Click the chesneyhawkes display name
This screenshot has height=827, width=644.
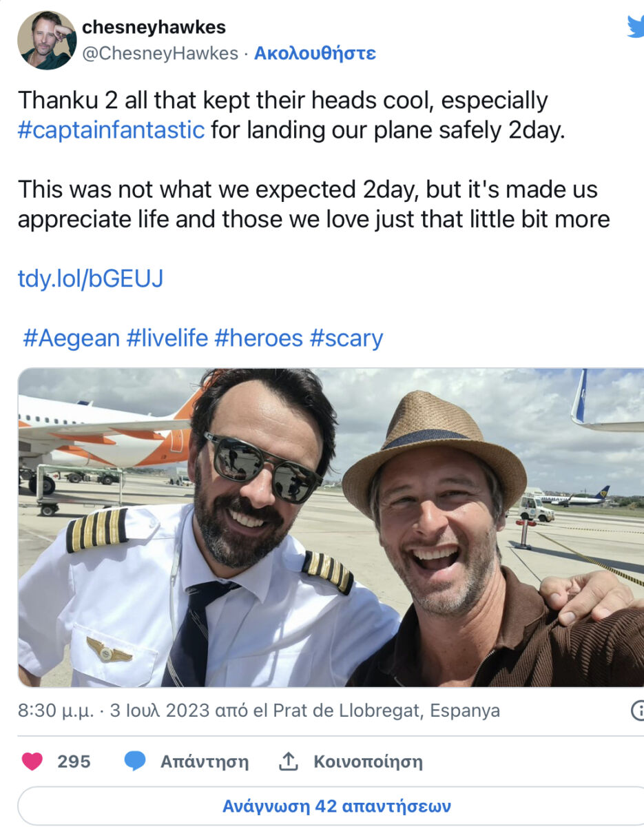[x=154, y=28]
